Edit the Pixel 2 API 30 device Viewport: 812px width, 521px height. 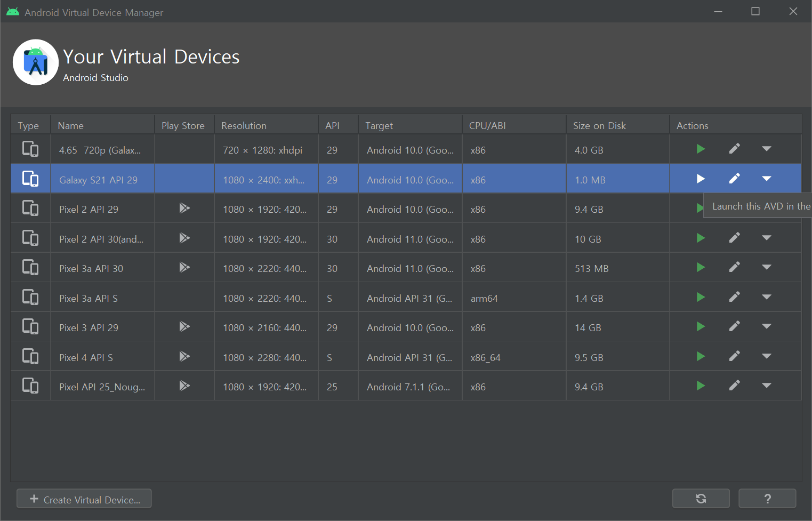coord(734,238)
